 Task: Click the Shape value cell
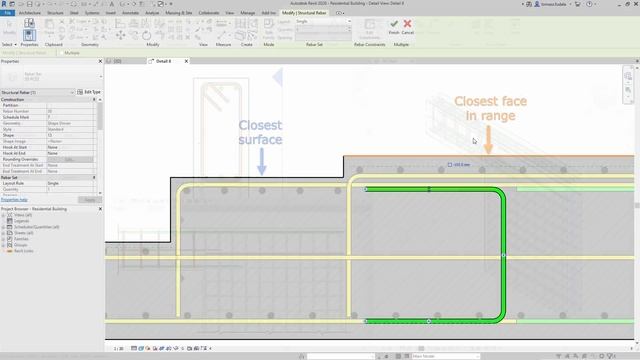(x=70, y=135)
